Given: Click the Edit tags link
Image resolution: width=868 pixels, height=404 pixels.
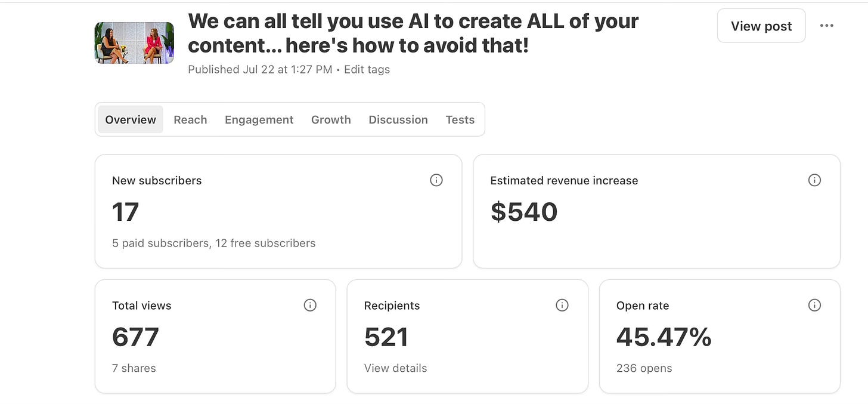Looking at the screenshot, I should coord(367,69).
